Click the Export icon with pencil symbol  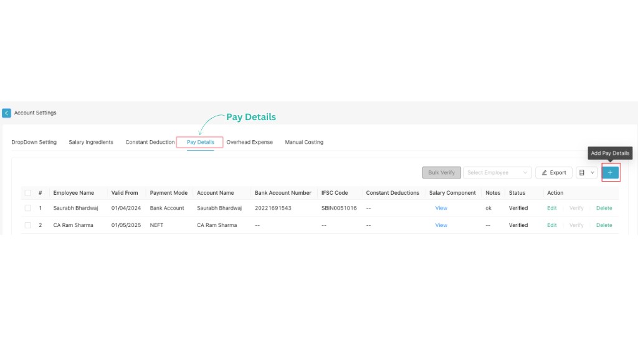[553, 172]
